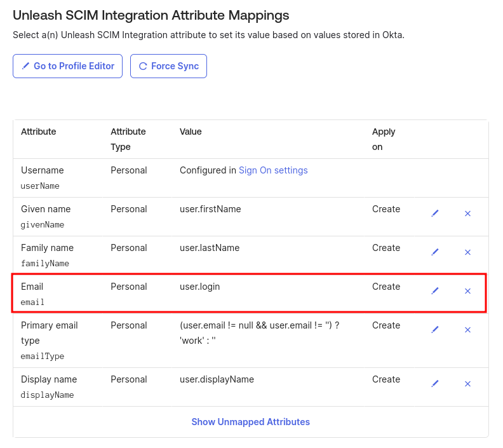
Task: Click the Username attribute row label
Action: point(43,170)
